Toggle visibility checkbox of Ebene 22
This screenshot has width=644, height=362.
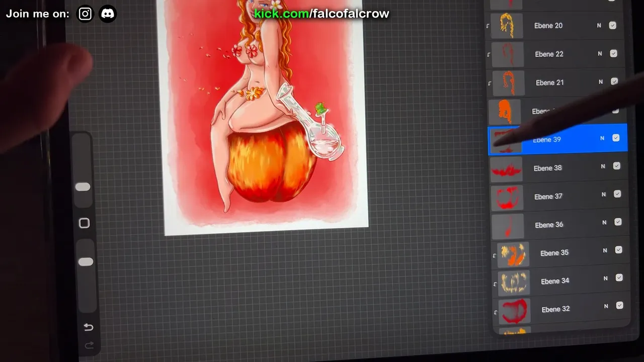[x=613, y=53]
